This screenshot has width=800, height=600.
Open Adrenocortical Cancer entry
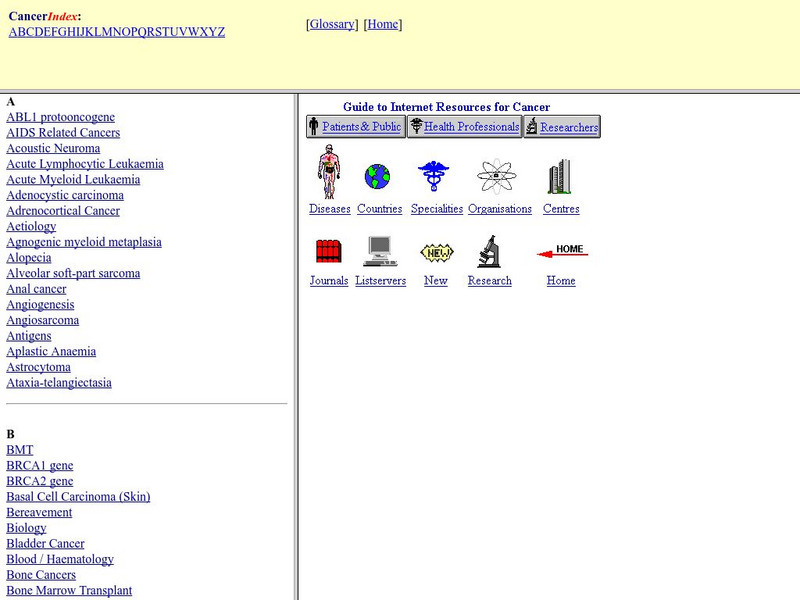63,211
